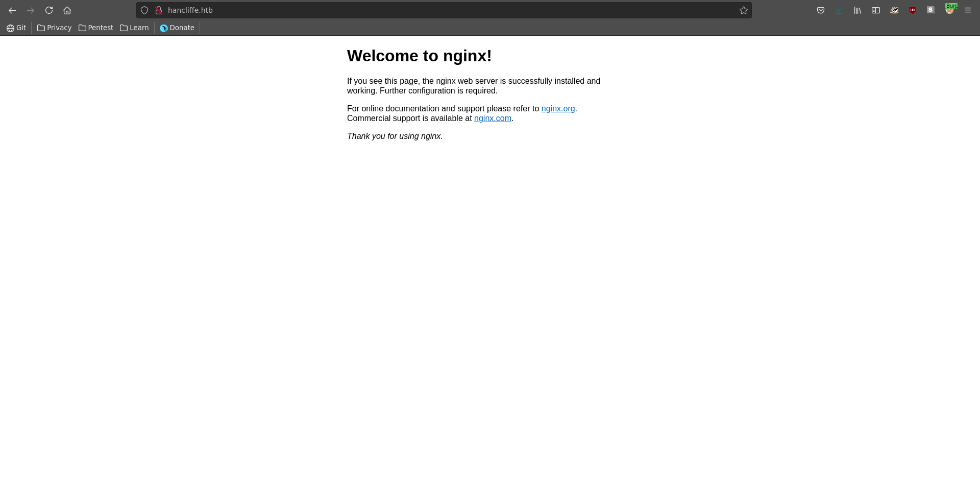Open the Downloads panel

pos(839,10)
